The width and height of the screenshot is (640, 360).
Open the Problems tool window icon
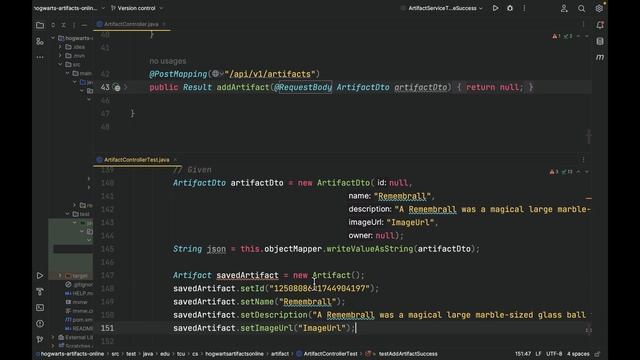point(40,323)
